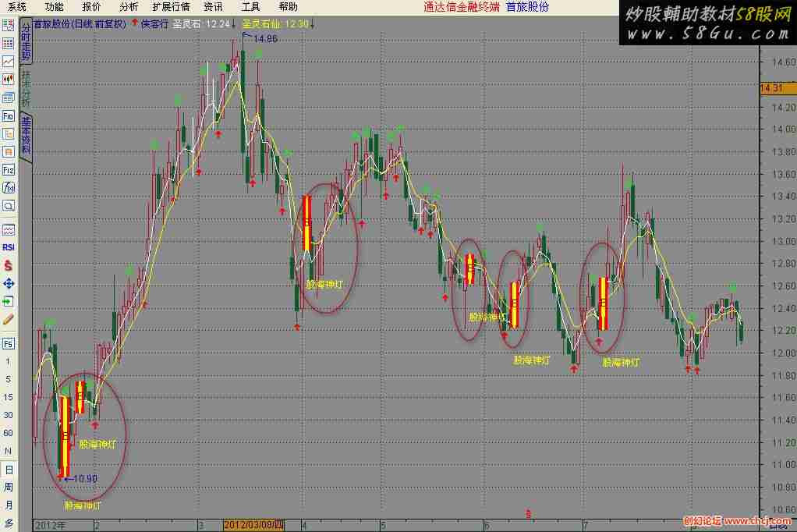Click the 首旅股份(日线,前复权) chart label

80,24
